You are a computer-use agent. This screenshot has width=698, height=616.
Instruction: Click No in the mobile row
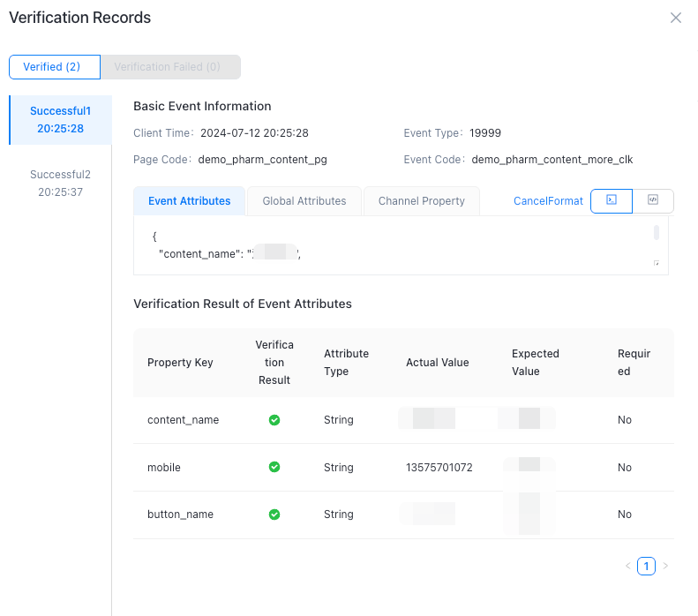(625, 468)
